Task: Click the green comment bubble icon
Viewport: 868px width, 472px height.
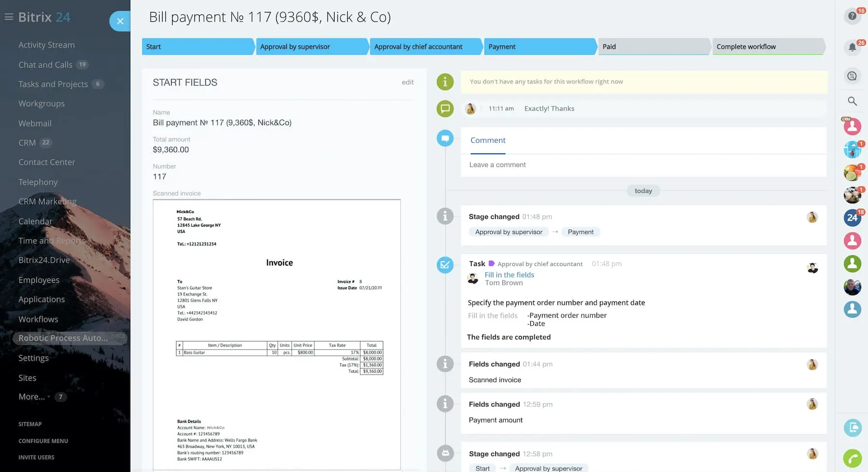Action: point(445,108)
